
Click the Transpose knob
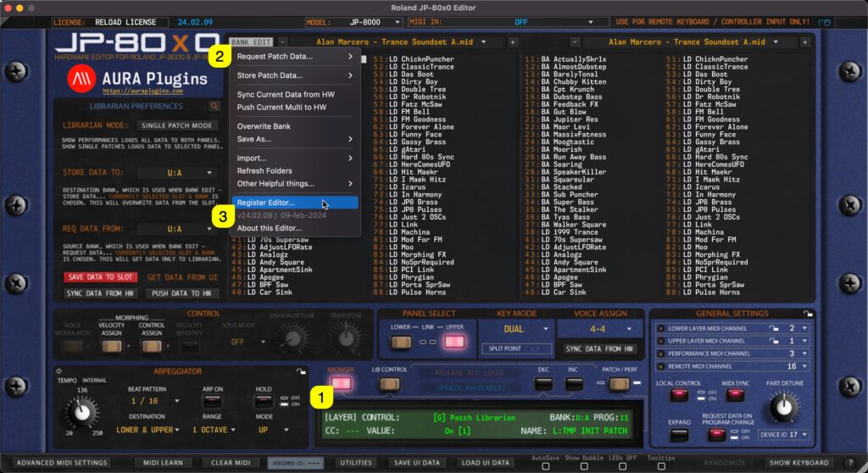(x=346, y=338)
